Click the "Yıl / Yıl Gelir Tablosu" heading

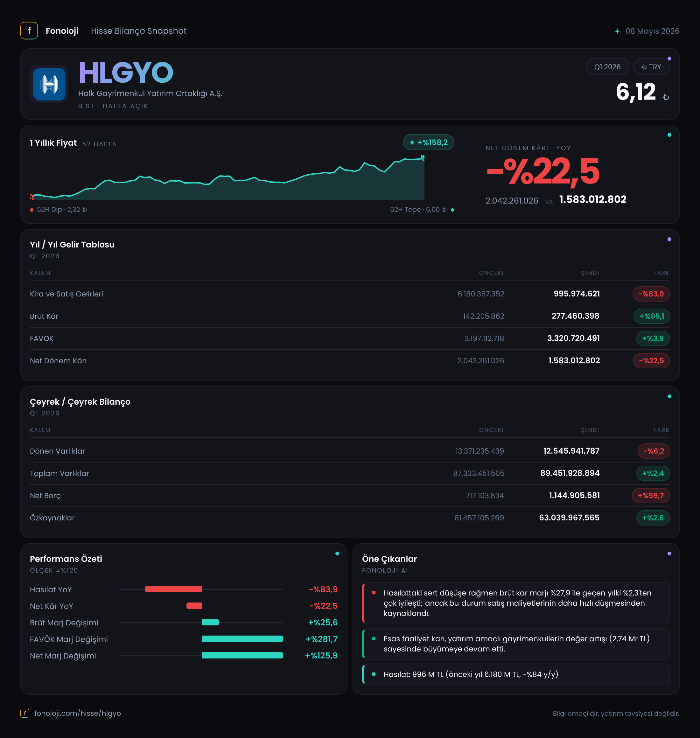point(72,244)
